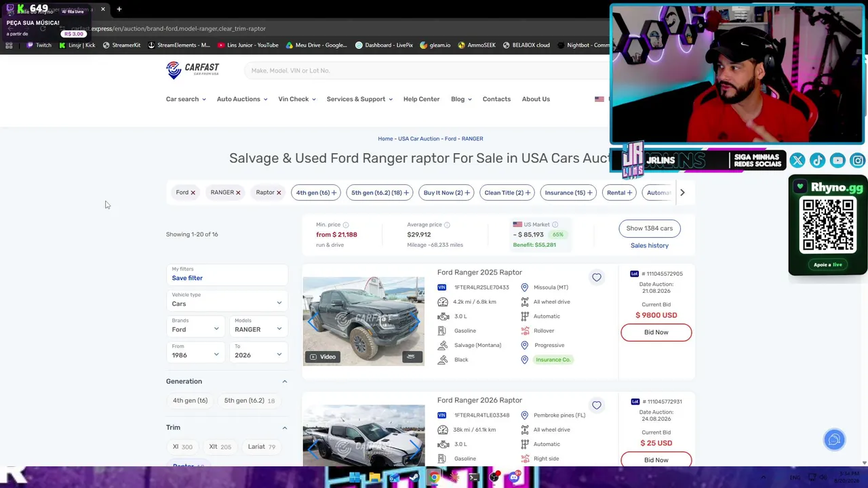Viewport: 868px width, 488px height.
Task: Open the Lins Junior YouTube bookmark
Action: (248, 45)
